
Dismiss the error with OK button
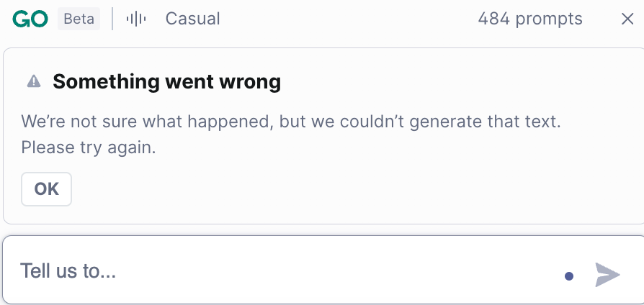click(47, 189)
